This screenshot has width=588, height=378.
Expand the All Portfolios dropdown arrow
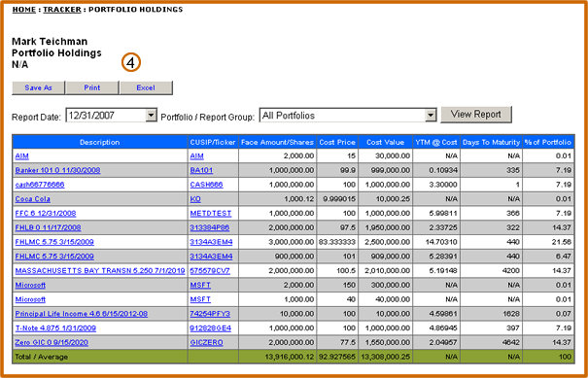(x=432, y=115)
